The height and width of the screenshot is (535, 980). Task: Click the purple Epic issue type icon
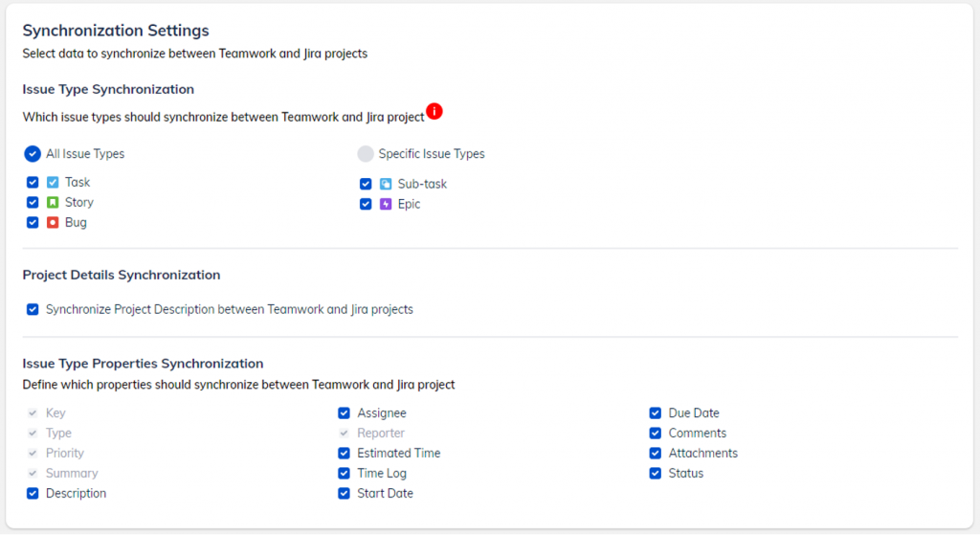(x=386, y=204)
